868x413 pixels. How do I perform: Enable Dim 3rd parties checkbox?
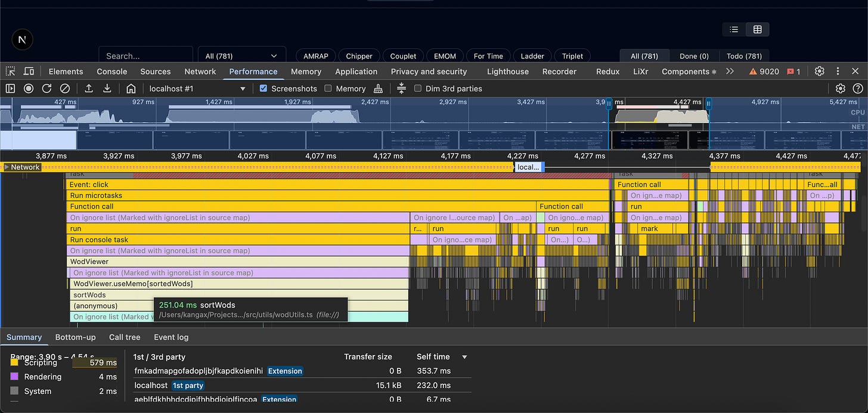coord(418,88)
